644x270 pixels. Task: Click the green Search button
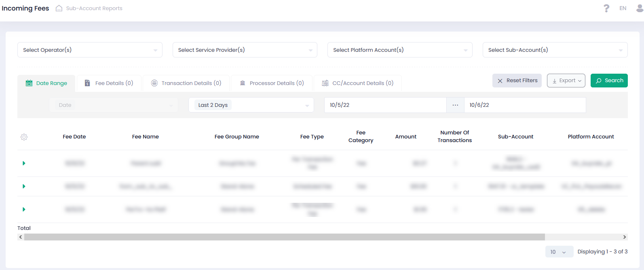(x=609, y=81)
